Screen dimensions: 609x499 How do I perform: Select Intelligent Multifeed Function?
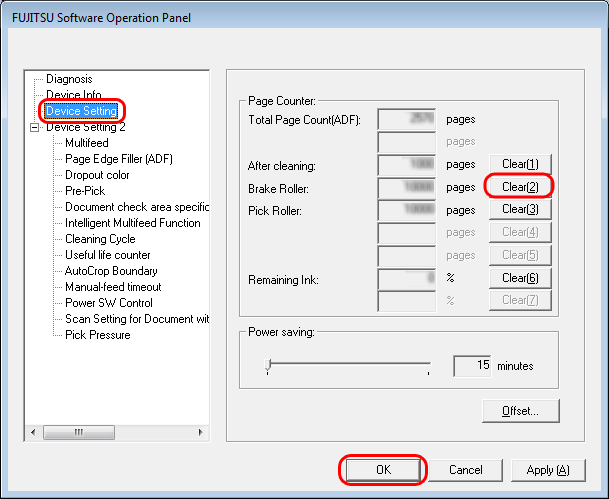click(x=133, y=223)
